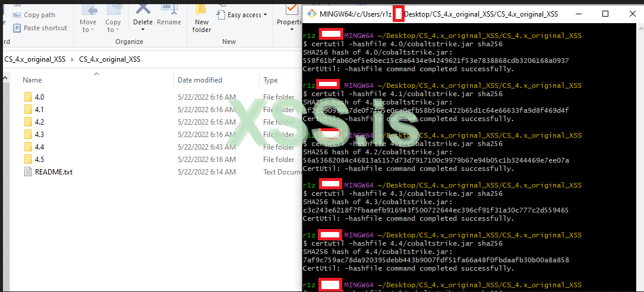Click the Copy path button
644x292 pixels.
coord(34,15)
